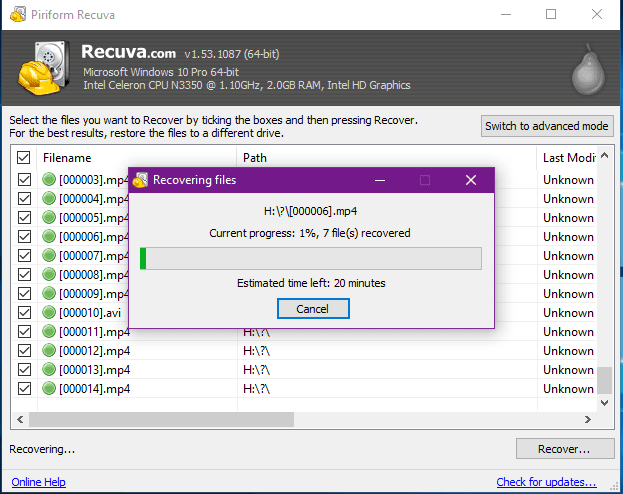
Task: Click the Recovering... status text
Action: pyautogui.click(x=42, y=449)
